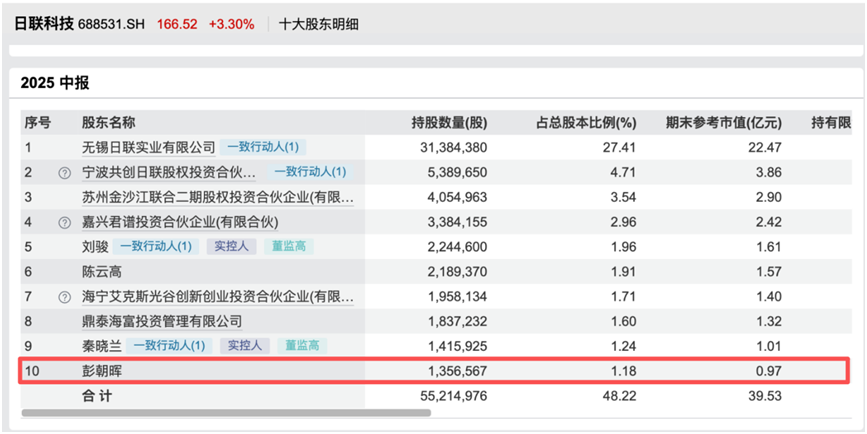This screenshot has height=434, width=867.
Task: Click share count 5,389,650
Action: click(x=457, y=172)
